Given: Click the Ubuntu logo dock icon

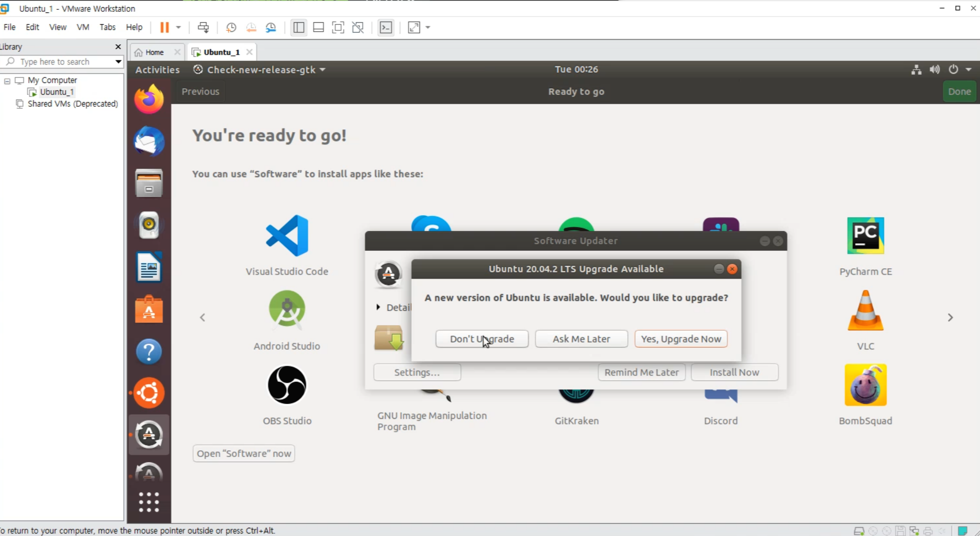Looking at the screenshot, I should pos(149,393).
